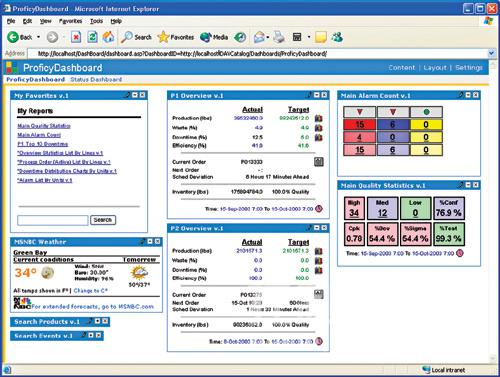
Task: Click the Search button in My Favorites
Action: pyautogui.click(x=103, y=220)
